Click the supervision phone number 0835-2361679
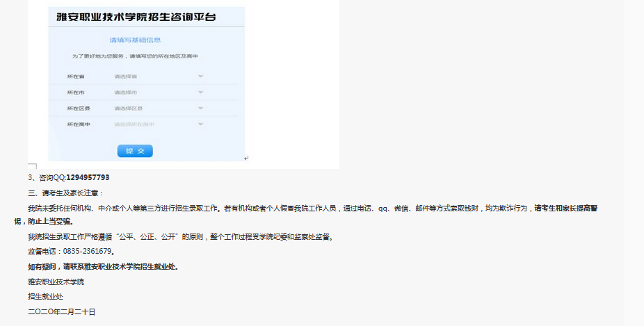Viewport: 644px width, 326px height. [87, 252]
